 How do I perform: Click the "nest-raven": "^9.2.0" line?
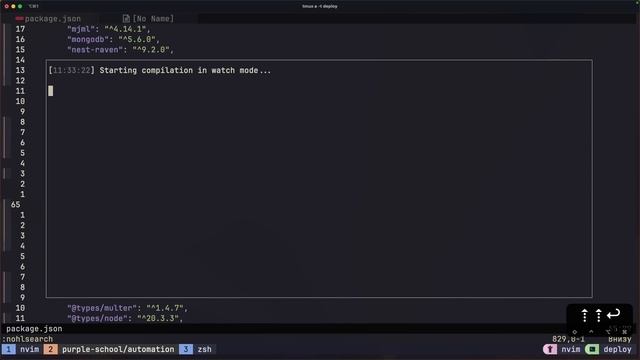[120, 50]
